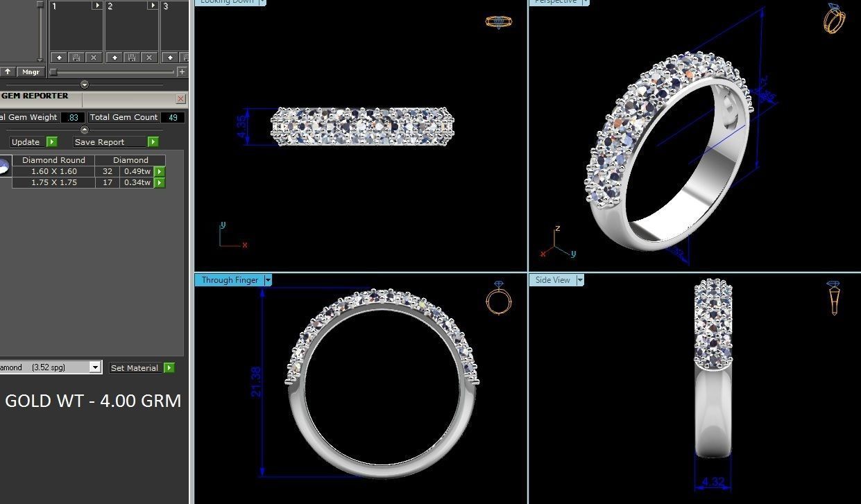Click the up arrow button left of Mngr
This screenshot has height=504, width=861.
click(x=8, y=71)
